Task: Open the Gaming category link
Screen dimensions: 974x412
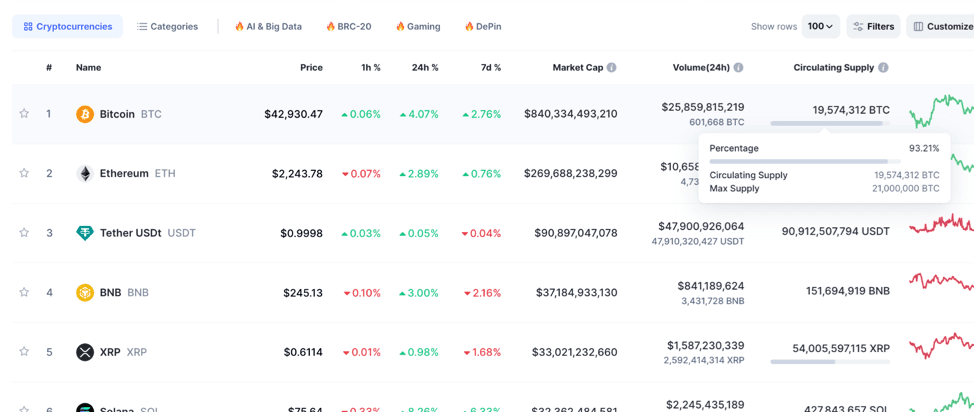Action: pyautogui.click(x=417, y=27)
